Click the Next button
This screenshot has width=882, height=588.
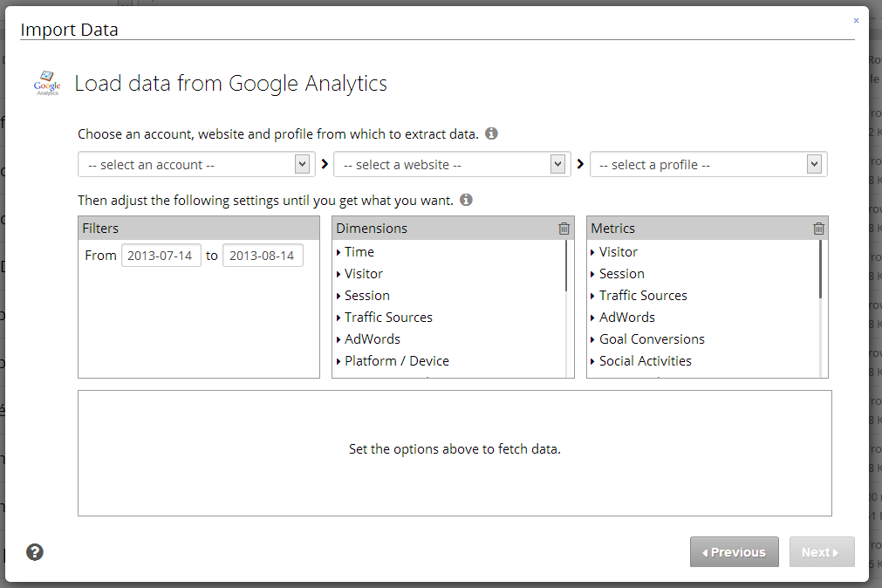point(821,552)
